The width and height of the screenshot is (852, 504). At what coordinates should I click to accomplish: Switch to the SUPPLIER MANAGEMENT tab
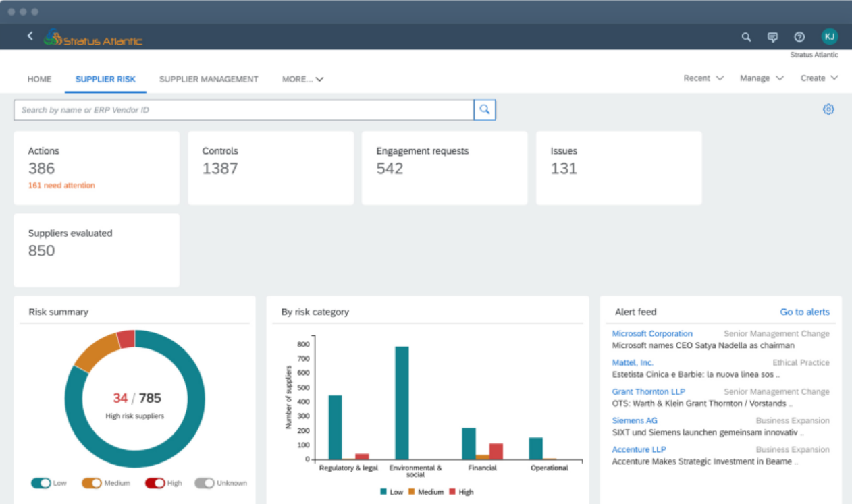click(x=208, y=79)
